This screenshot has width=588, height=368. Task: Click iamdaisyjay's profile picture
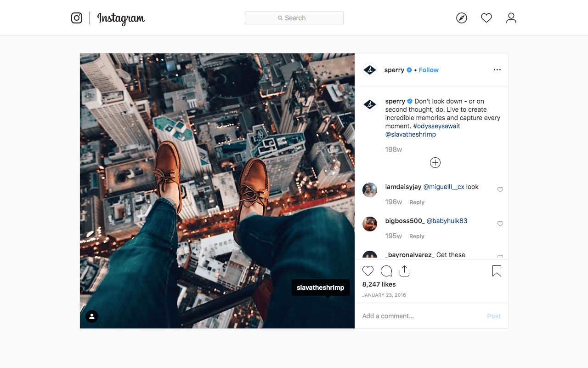(x=370, y=190)
